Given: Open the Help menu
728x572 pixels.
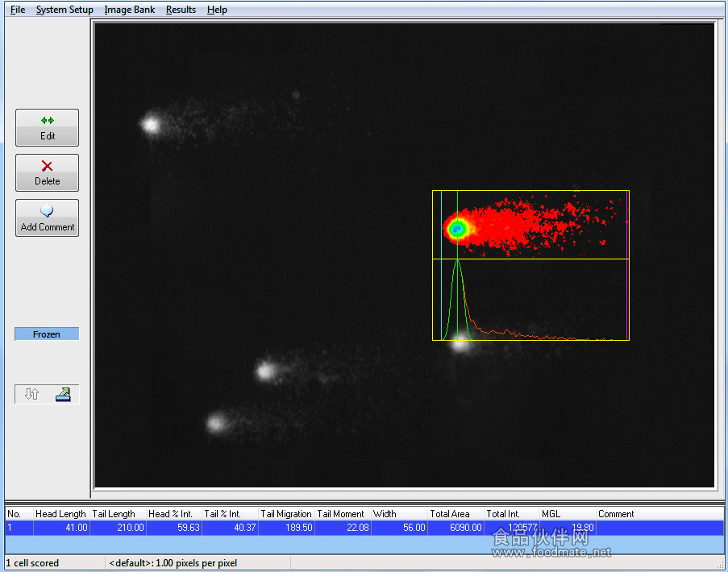Looking at the screenshot, I should point(217,10).
